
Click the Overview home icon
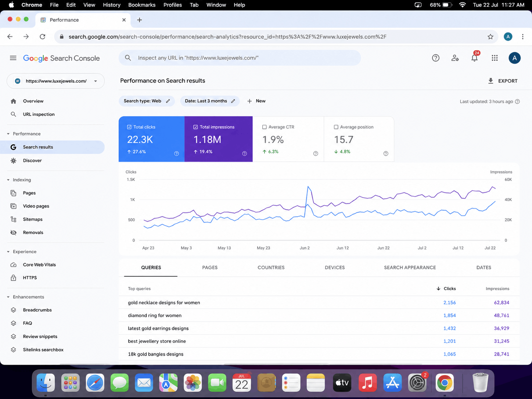(14, 101)
